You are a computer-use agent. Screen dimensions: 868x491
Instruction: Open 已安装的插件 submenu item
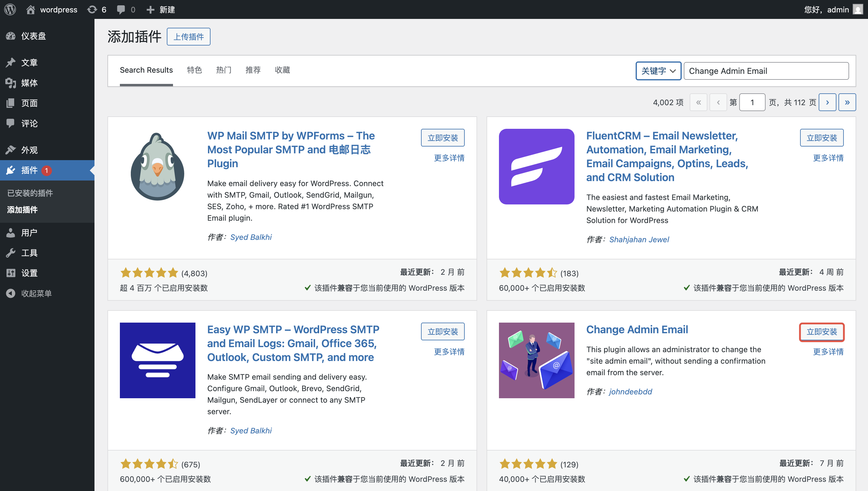tap(30, 193)
